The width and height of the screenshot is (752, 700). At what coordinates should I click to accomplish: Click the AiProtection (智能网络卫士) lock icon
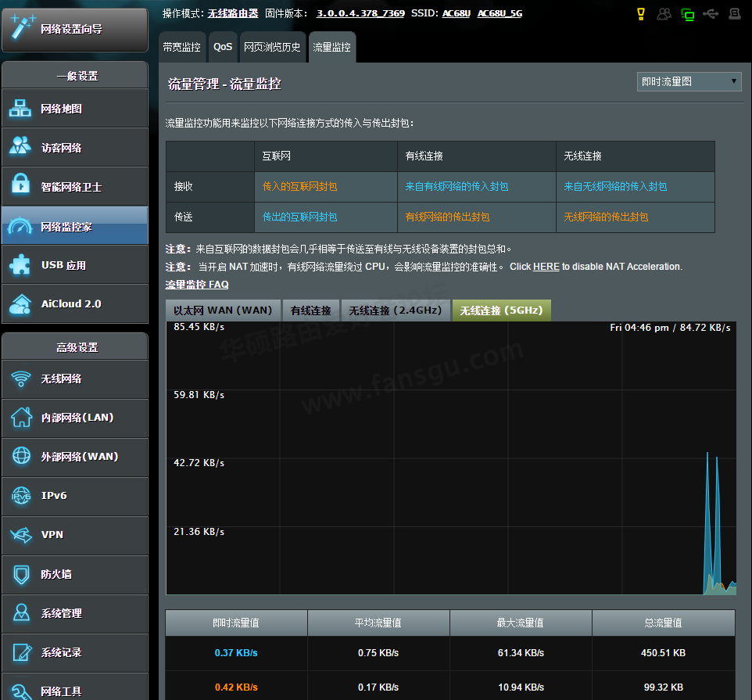20,185
